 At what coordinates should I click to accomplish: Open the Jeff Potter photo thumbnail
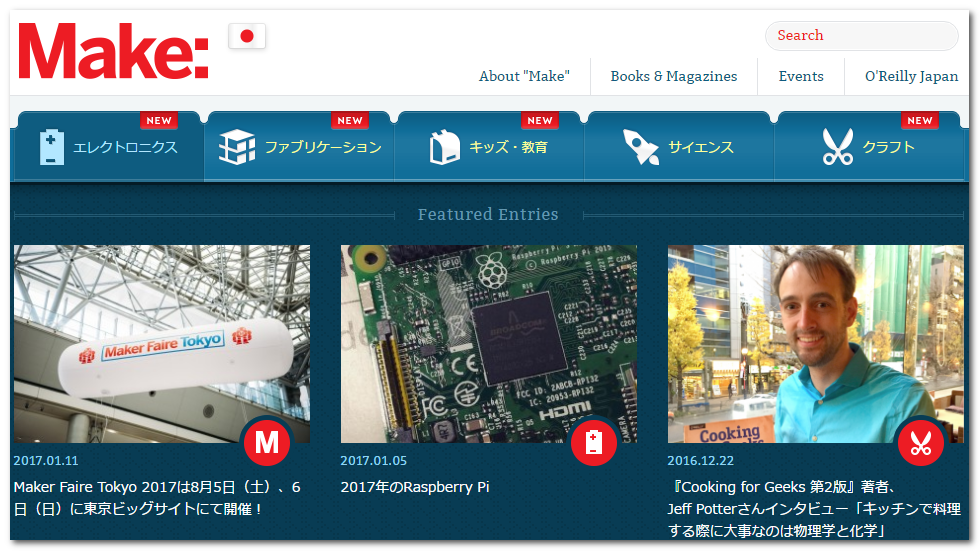pyautogui.click(x=816, y=344)
